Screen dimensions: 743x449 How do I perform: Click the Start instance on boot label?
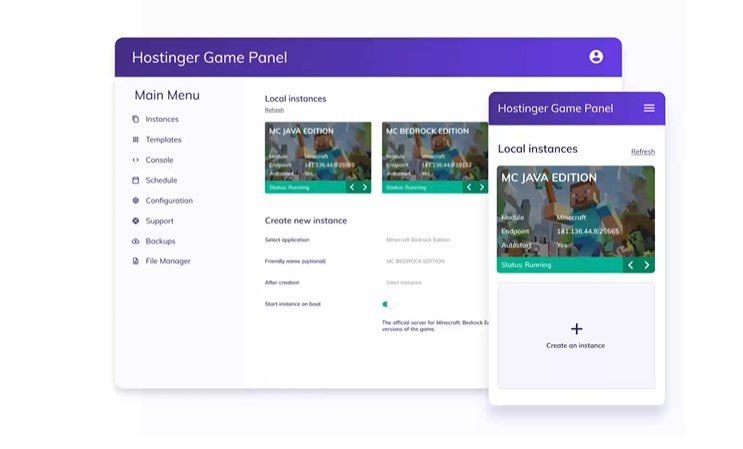(292, 304)
